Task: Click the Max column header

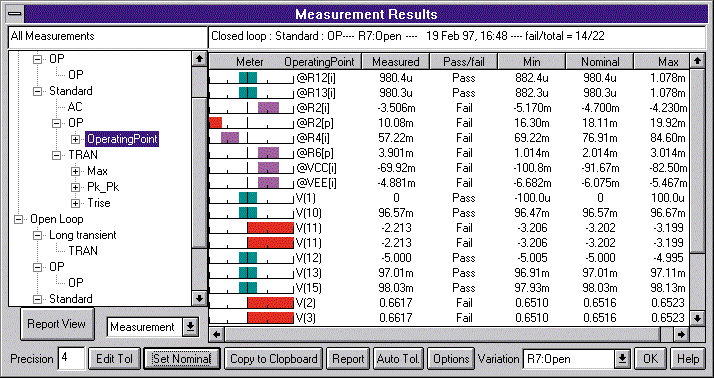Action: click(663, 61)
